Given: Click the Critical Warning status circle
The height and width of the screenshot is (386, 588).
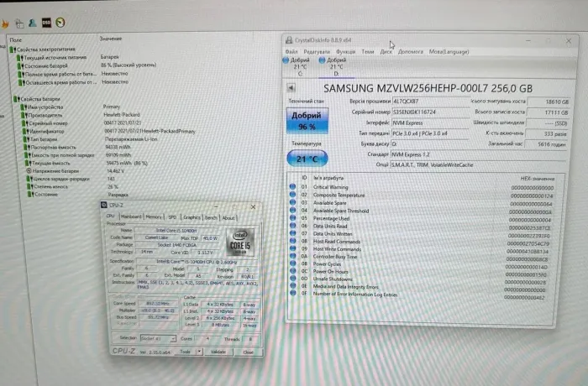Looking at the screenshot, I should click(293, 186).
